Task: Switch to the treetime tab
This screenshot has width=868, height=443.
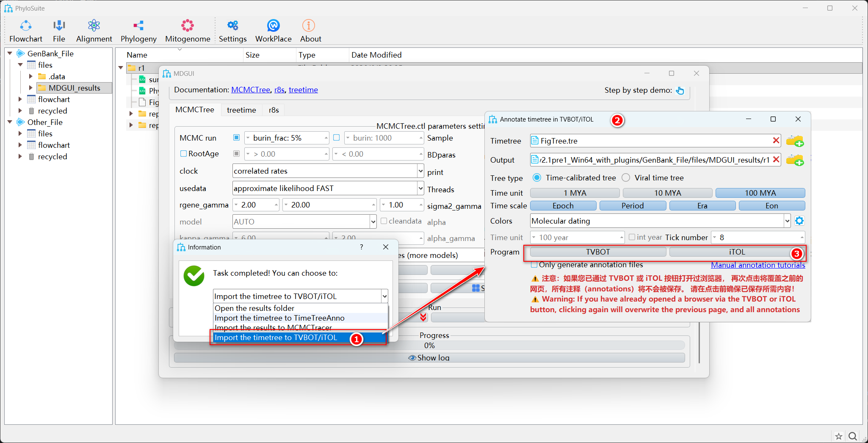Action: [x=241, y=110]
